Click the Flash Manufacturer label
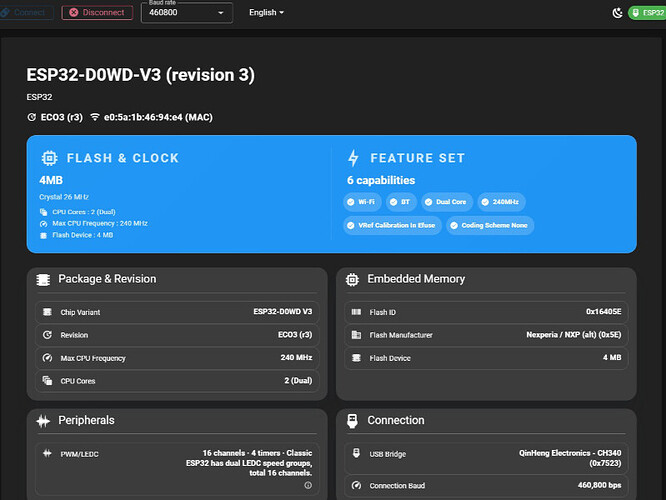 [x=401, y=335]
